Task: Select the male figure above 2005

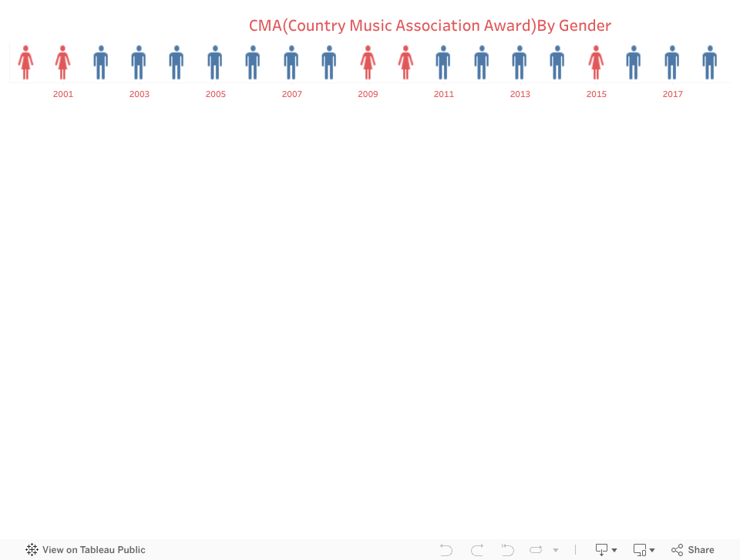Action: pyautogui.click(x=215, y=62)
